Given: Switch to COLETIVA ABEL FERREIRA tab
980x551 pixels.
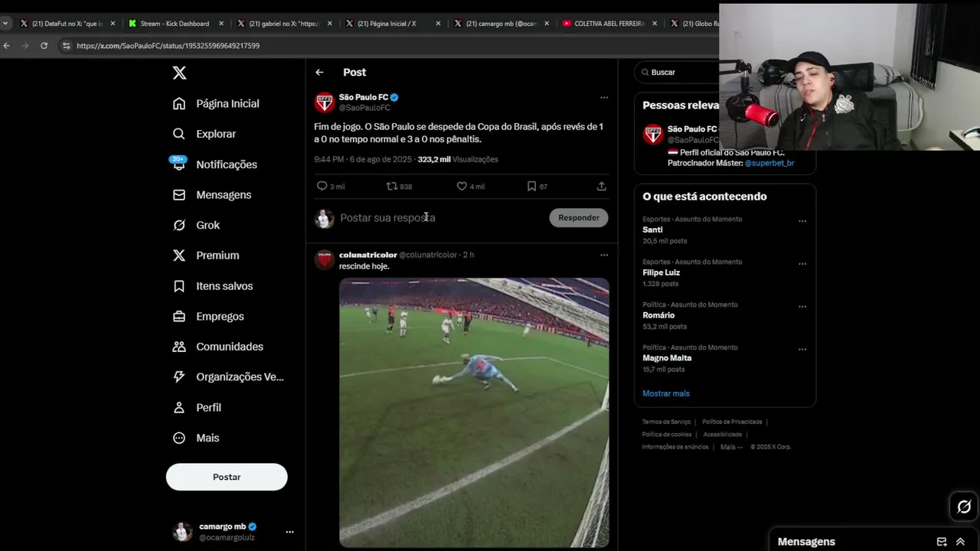Looking at the screenshot, I should point(610,24).
